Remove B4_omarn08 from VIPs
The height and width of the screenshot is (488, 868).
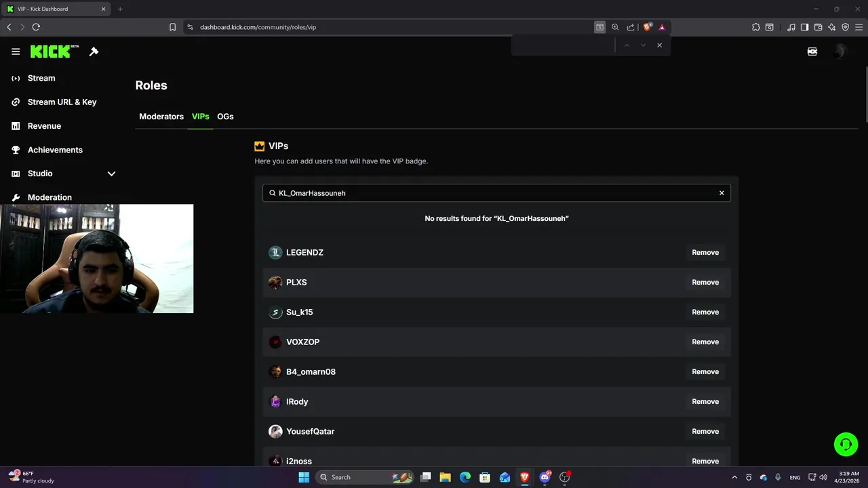tap(705, 371)
